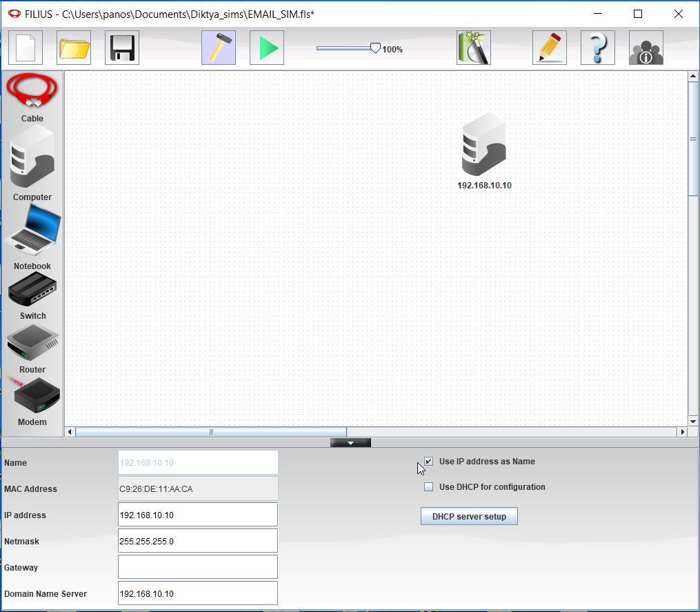Screen dimensions: 700x612
Task: Close the FILIUS window
Action: click(678, 14)
